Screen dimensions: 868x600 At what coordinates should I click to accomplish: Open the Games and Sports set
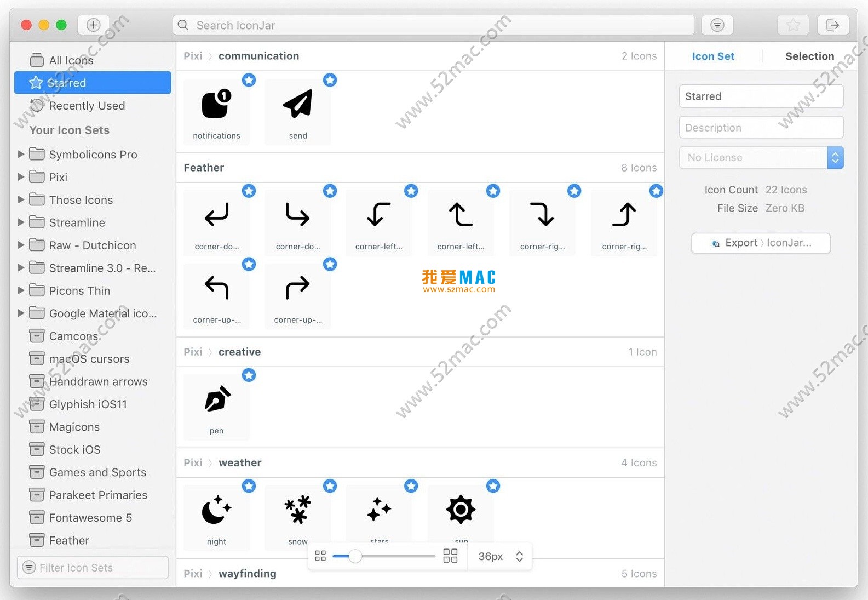92,472
